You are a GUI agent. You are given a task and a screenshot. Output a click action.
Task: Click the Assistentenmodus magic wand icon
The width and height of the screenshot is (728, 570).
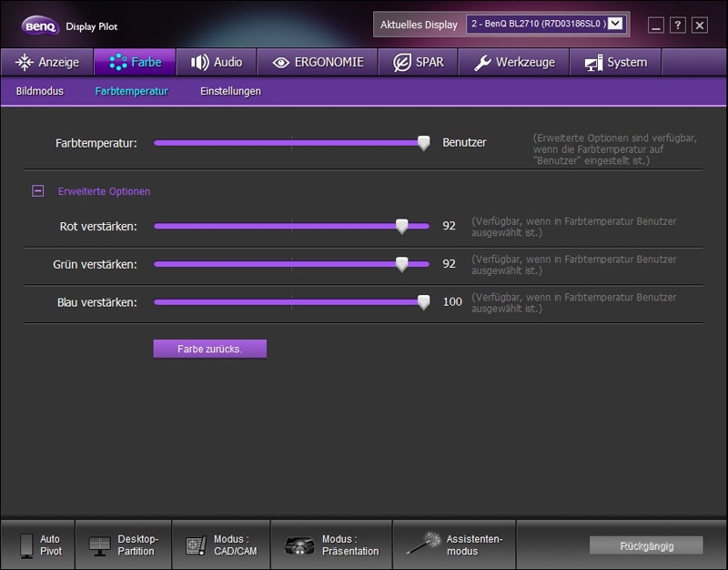point(423,543)
